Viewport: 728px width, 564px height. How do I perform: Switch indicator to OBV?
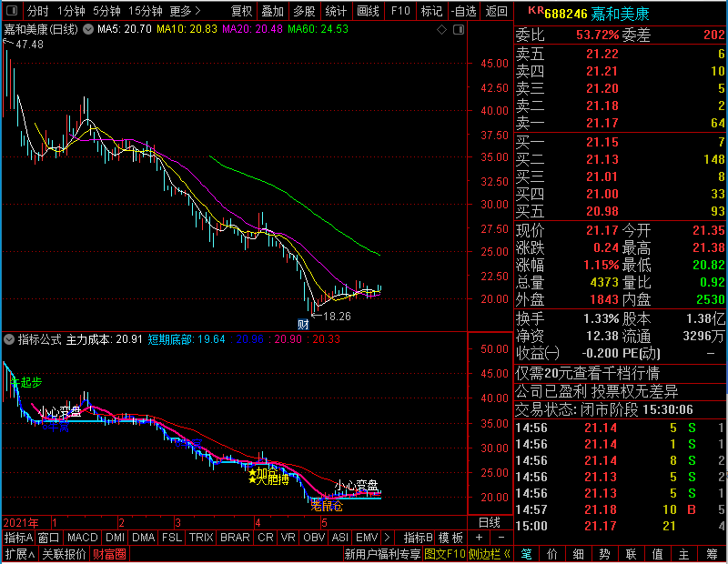pos(314,538)
